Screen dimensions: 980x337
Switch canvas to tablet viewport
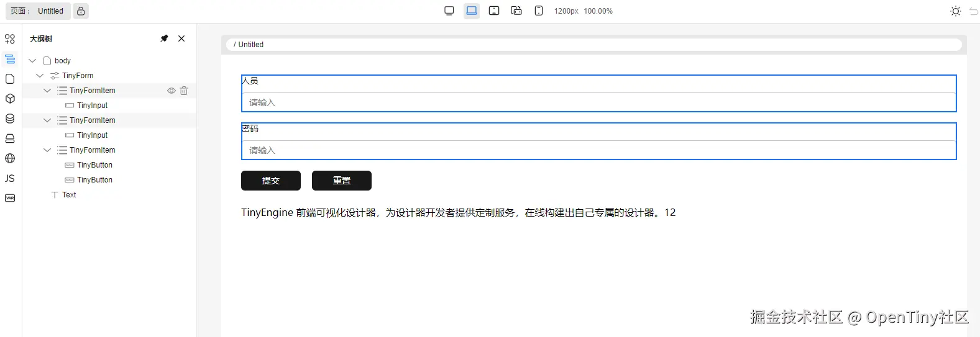(x=494, y=11)
